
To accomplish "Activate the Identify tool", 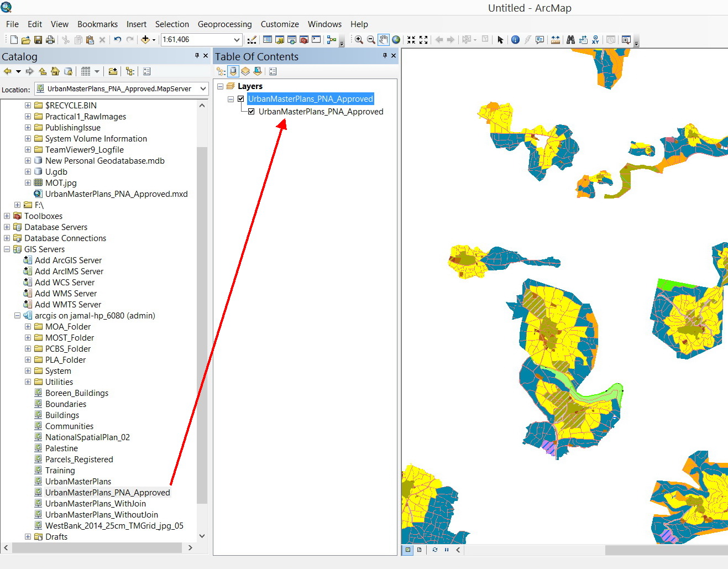I will click(x=515, y=40).
